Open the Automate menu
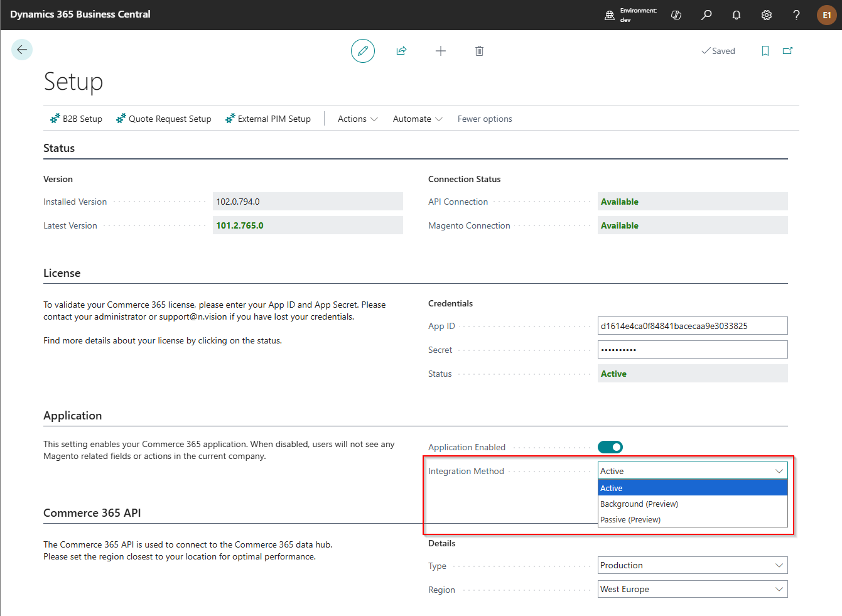The height and width of the screenshot is (616, 842). coord(418,119)
